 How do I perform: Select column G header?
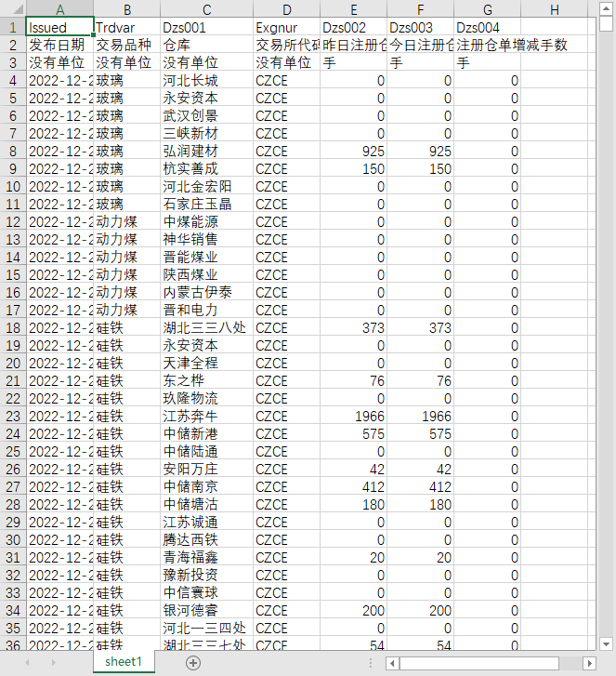click(487, 9)
